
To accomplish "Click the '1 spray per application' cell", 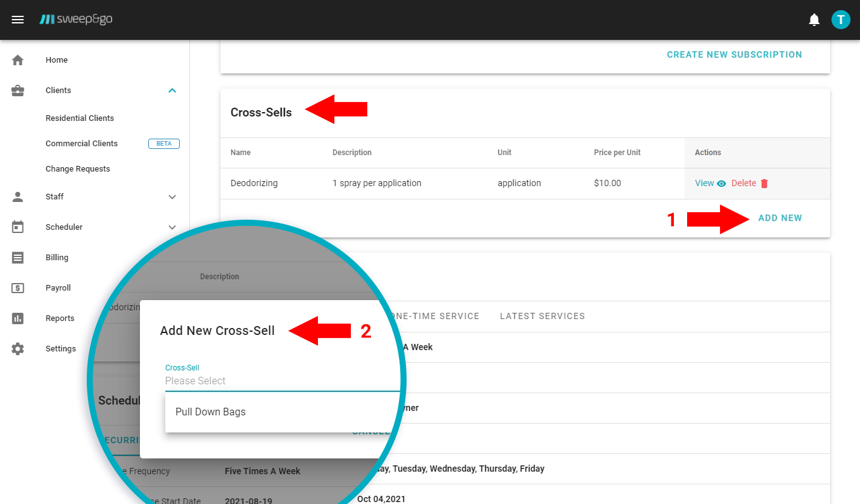I will [x=377, y=183].
